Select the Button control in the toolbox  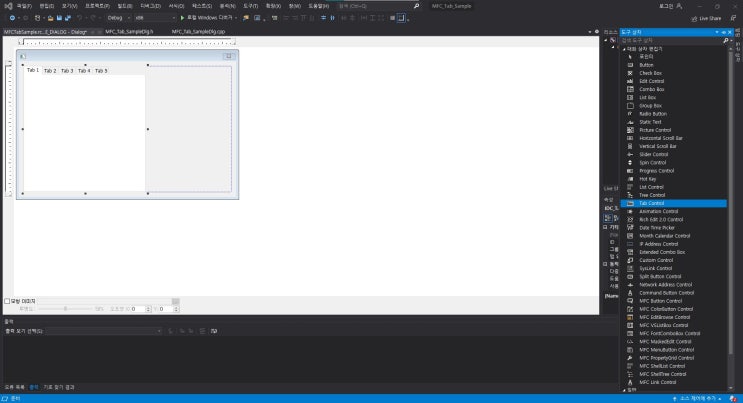pyautogui.click(x=674, y=65)
